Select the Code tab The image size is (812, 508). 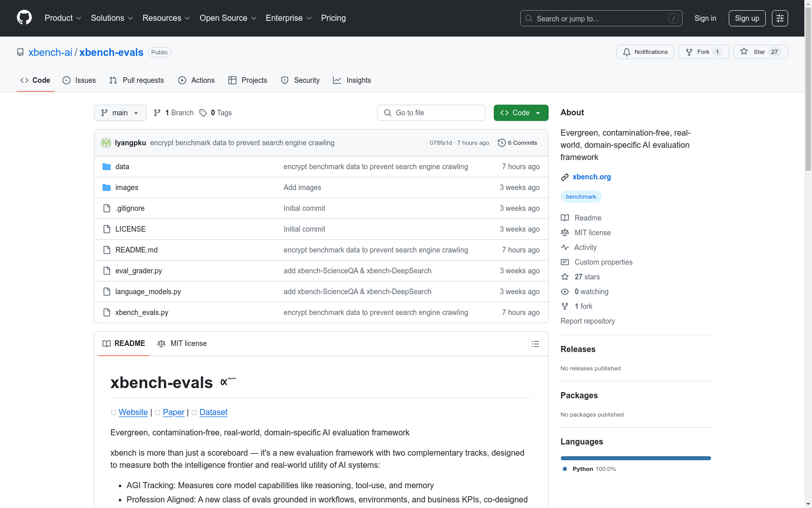pos(36,80)
